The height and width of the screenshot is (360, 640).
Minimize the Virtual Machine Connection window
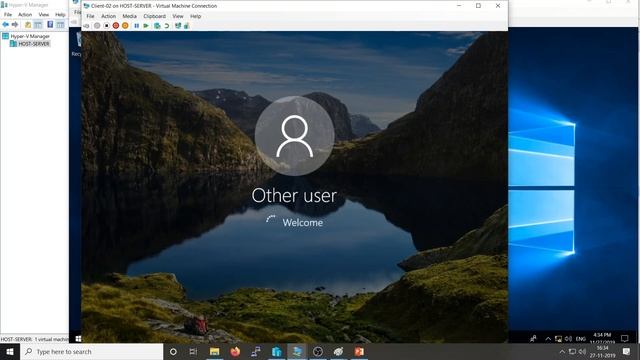[459, 6]
